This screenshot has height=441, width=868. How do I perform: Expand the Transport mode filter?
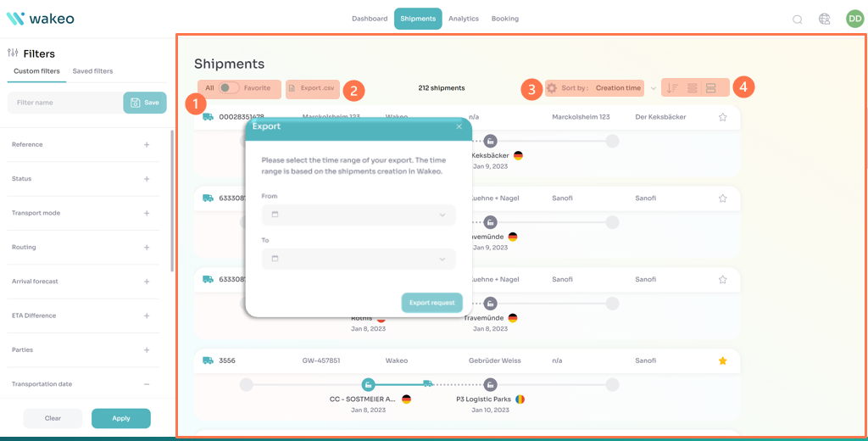click(x=147, y=213)
